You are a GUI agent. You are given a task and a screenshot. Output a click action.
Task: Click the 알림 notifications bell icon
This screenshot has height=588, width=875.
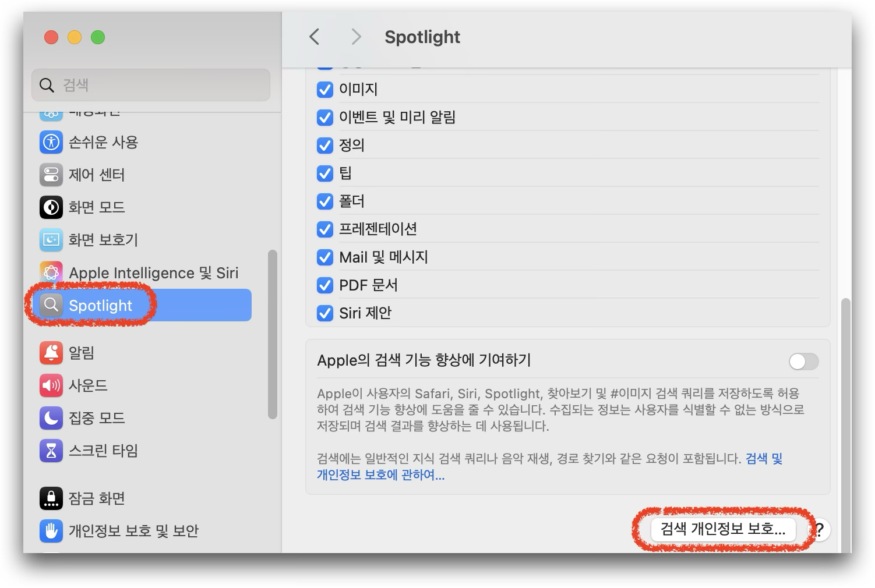click(51, 352)
